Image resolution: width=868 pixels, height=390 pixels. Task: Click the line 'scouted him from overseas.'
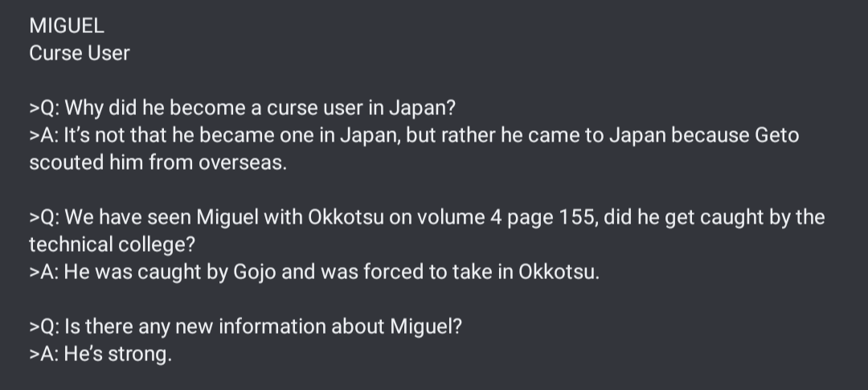[x=158, y=162]
